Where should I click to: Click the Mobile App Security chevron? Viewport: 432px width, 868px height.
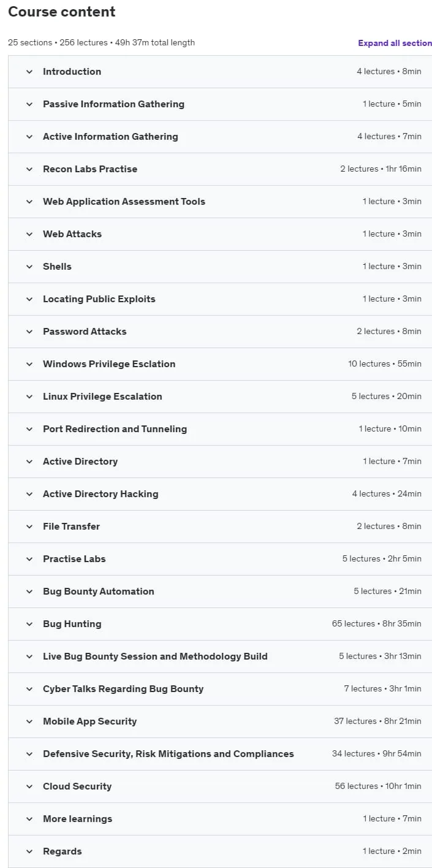click(x=29, y=721)
